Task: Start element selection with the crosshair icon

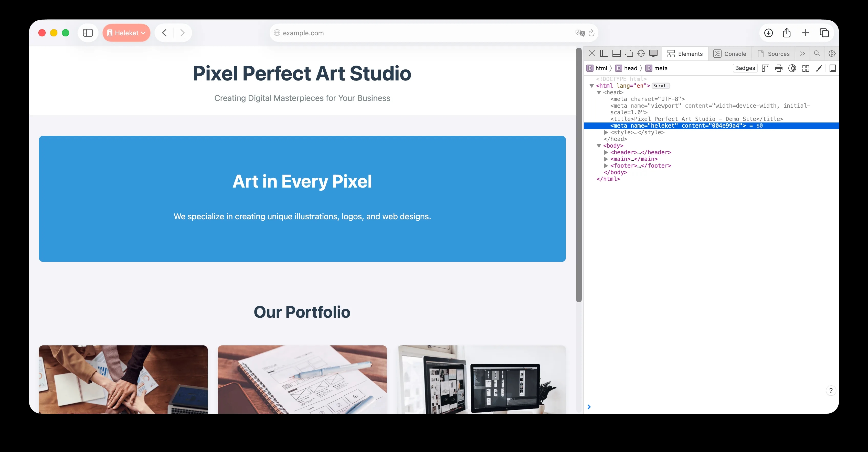Action: click(641, 53)
